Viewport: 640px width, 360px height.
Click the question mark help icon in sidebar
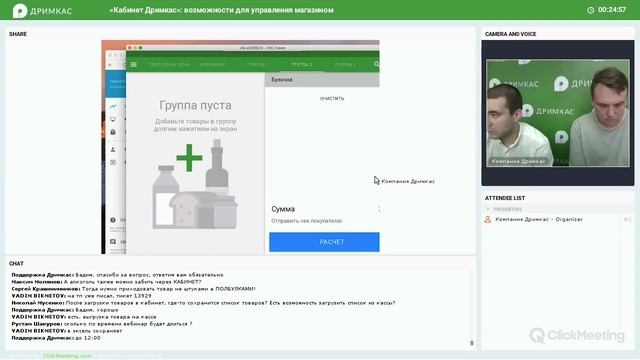coord(113,220)
